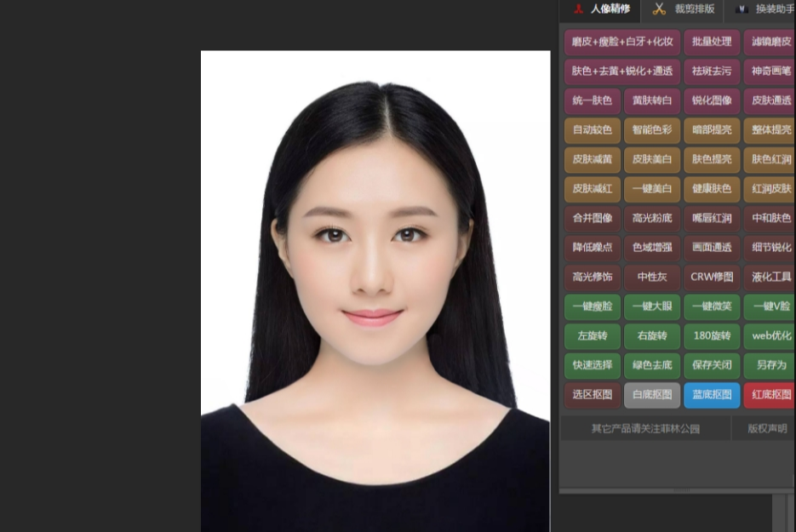Open the 版权声明 link
Viewport: 796px width, 532px height.
[766, 428]
